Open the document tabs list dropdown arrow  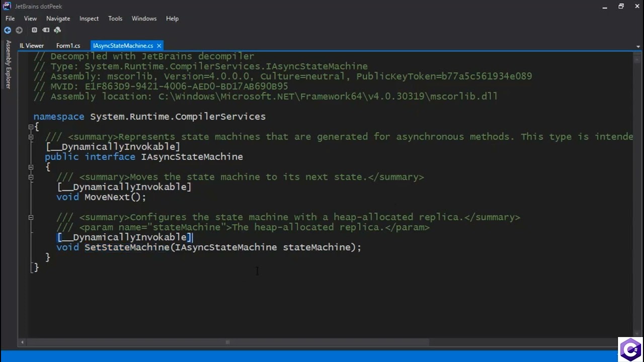click(638, 46)
